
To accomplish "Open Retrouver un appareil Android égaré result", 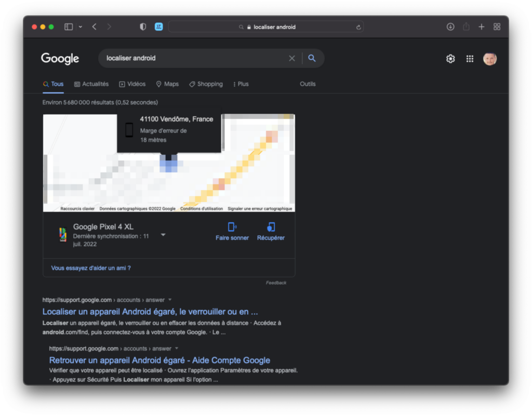I will pos(159,360).
